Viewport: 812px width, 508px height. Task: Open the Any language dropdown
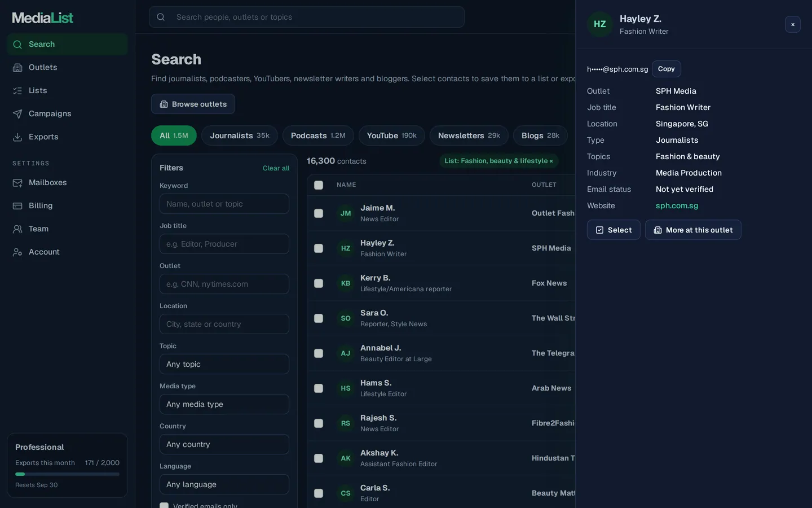coord(224,484)
